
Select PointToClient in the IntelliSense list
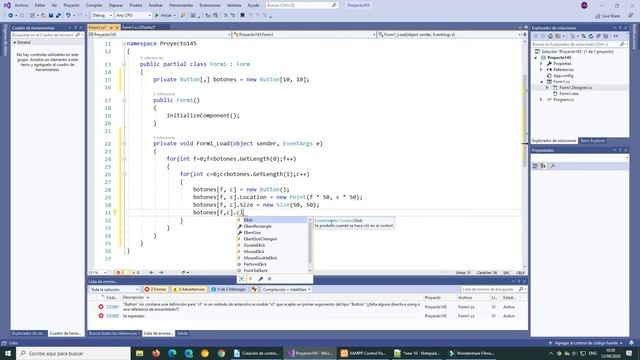click(x=272, y=271)
